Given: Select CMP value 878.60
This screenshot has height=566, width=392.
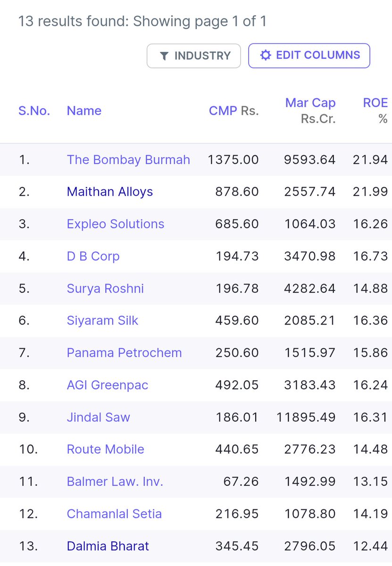Looking at the screenshot, I should click(x=237, y=192).
